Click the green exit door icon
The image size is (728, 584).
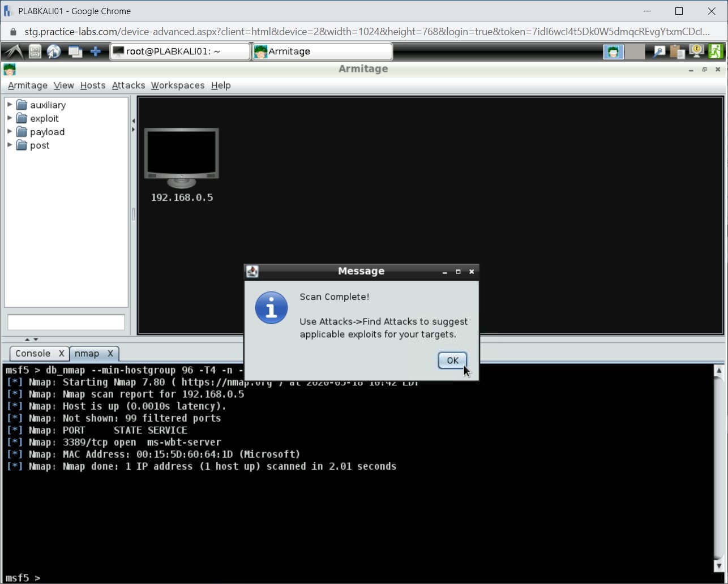point(715,51)
